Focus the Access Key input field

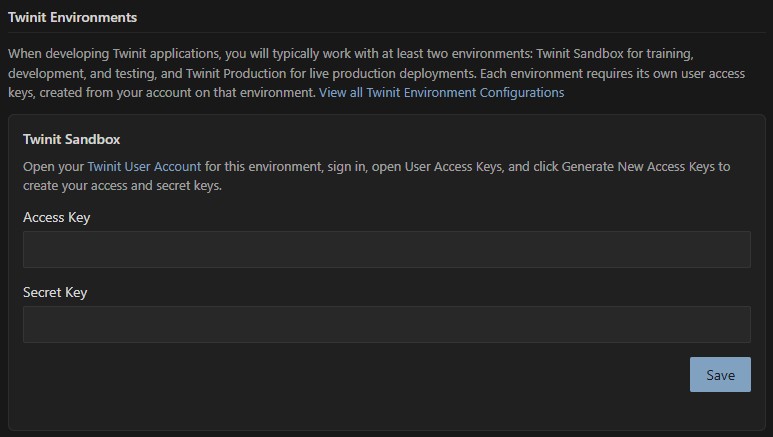coord(386,250)
